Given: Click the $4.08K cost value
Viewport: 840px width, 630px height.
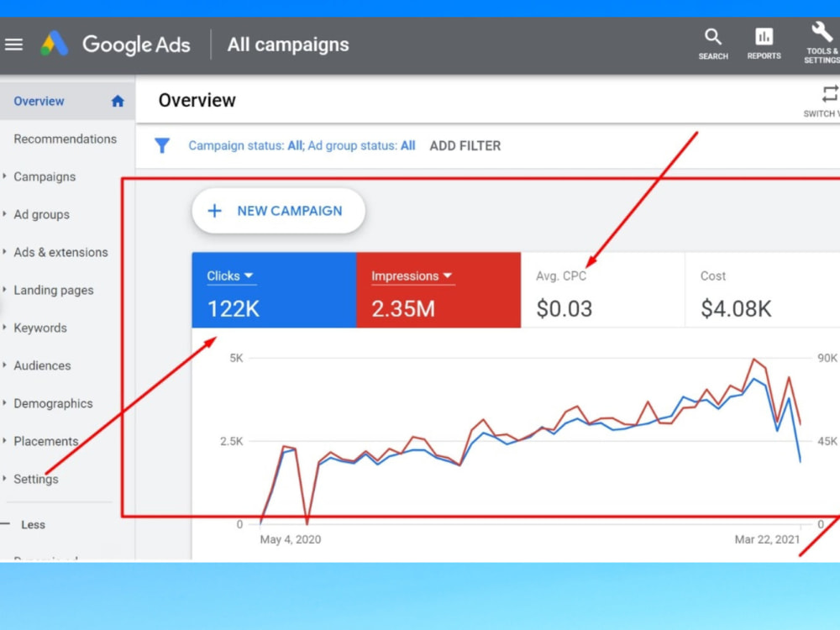Looking at the screenshot, I should pyautogui.click(x=736, y=308).
